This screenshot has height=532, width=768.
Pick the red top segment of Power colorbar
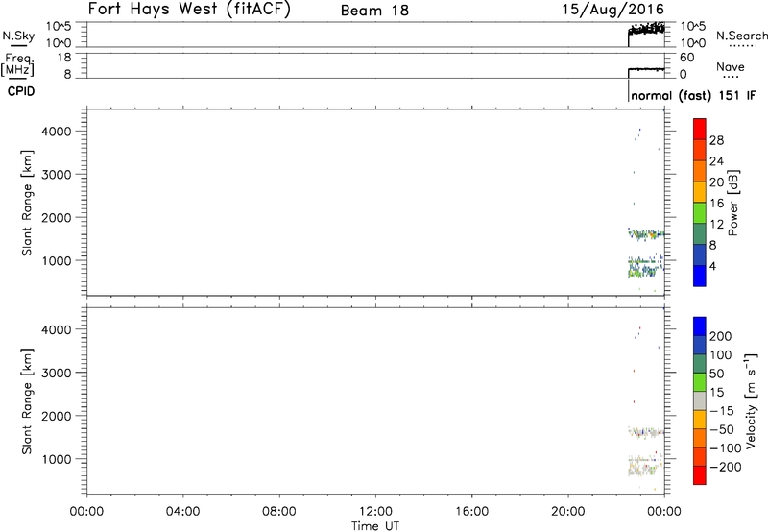(700, 129)
